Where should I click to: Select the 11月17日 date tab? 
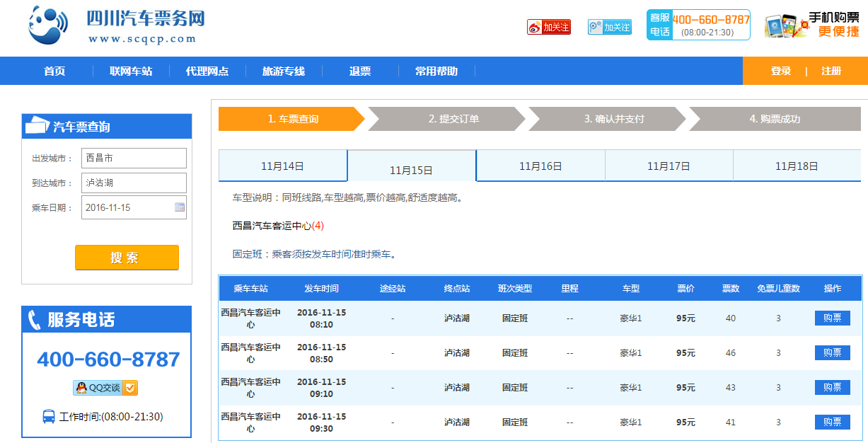(669, 166)
